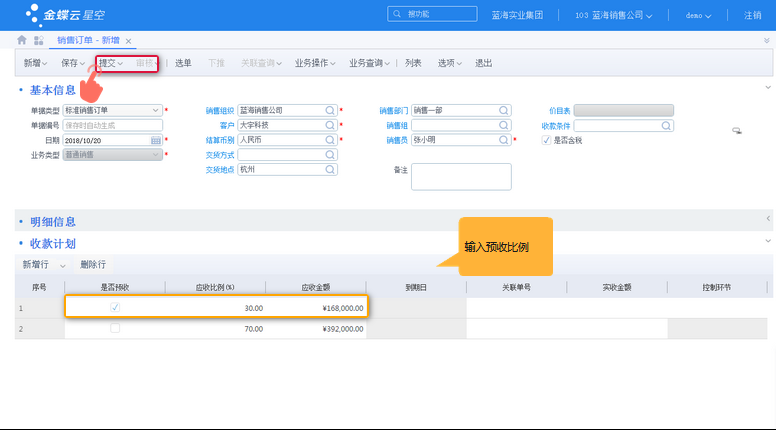Uncheck 是否预收 in row 1
This screenshot has height=430, width=776.
tap(115, 307)
